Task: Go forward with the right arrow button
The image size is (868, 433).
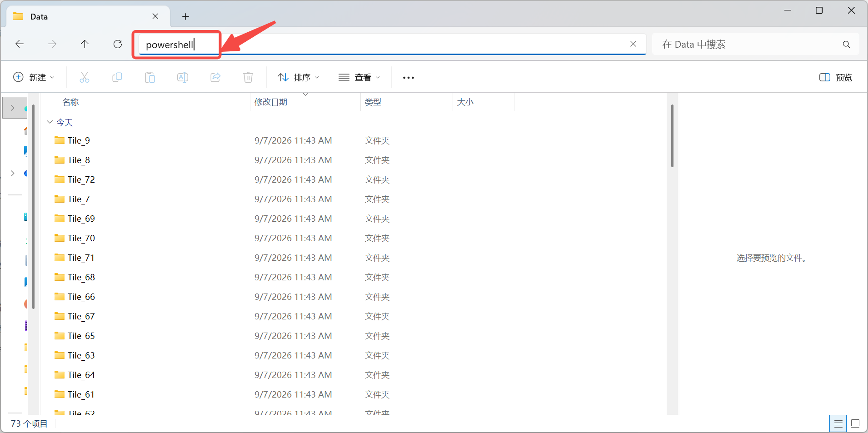Action: 52,44
